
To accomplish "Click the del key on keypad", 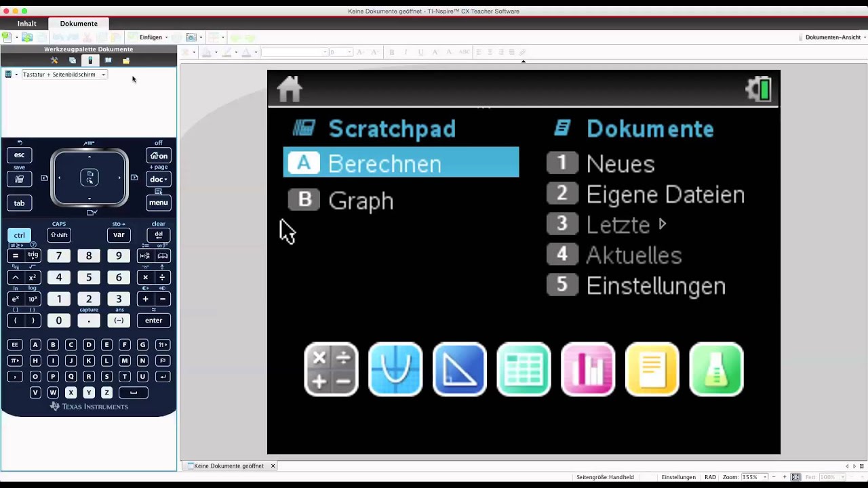I will (159, 235).
